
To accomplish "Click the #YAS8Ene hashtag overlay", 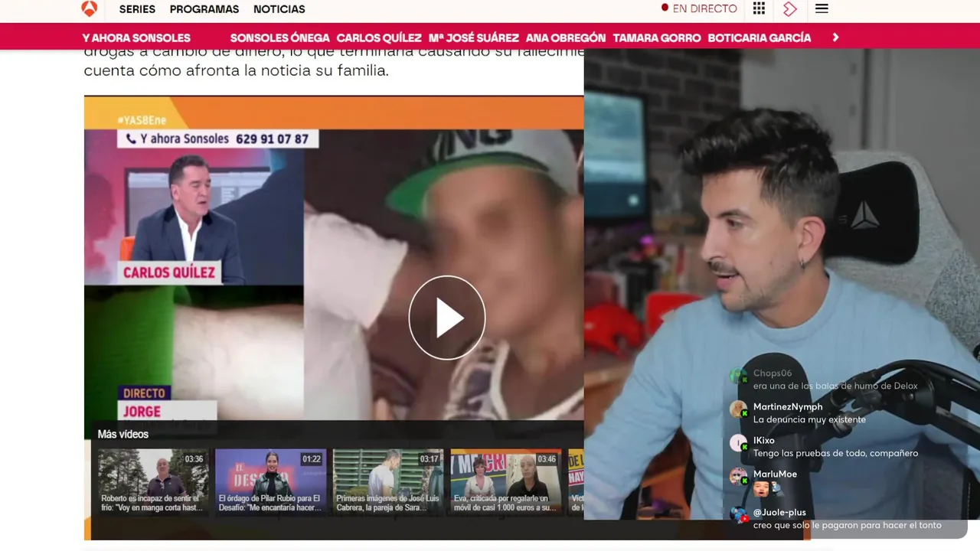I will [x=142, y=120].
